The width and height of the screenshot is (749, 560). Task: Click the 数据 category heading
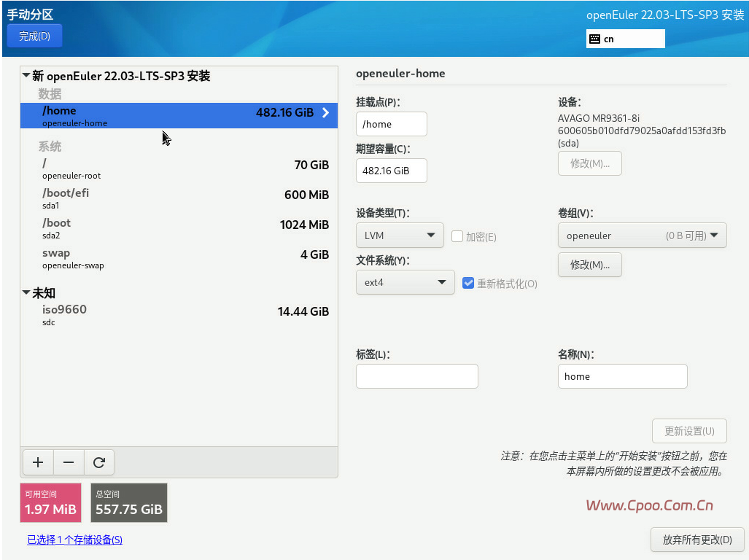click(x=50, y=93)
